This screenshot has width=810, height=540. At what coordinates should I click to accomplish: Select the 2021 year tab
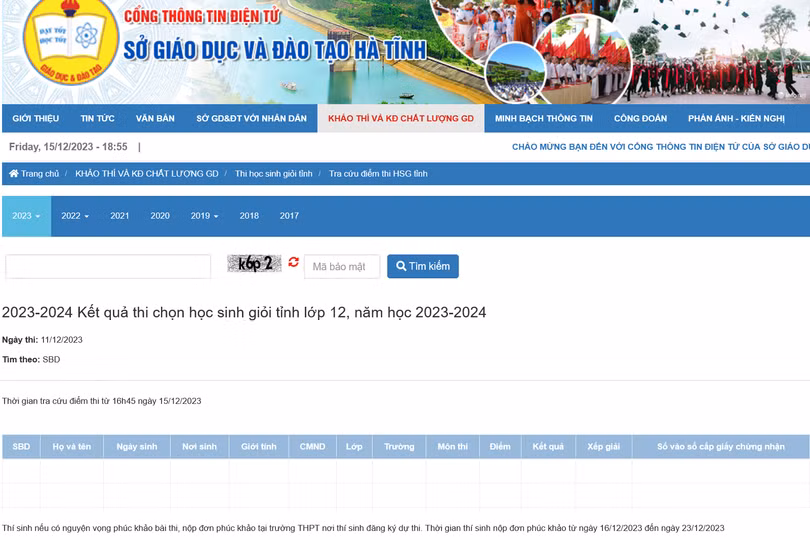click(119, 216)
